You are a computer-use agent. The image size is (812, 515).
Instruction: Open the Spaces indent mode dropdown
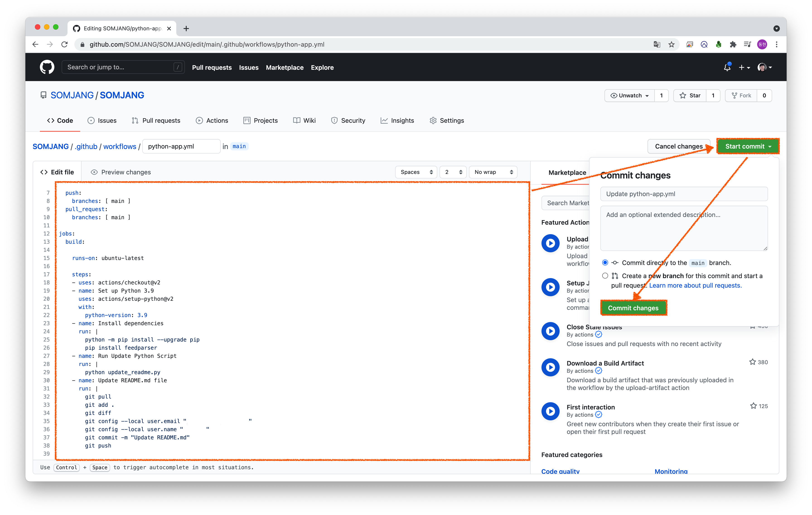416,172
